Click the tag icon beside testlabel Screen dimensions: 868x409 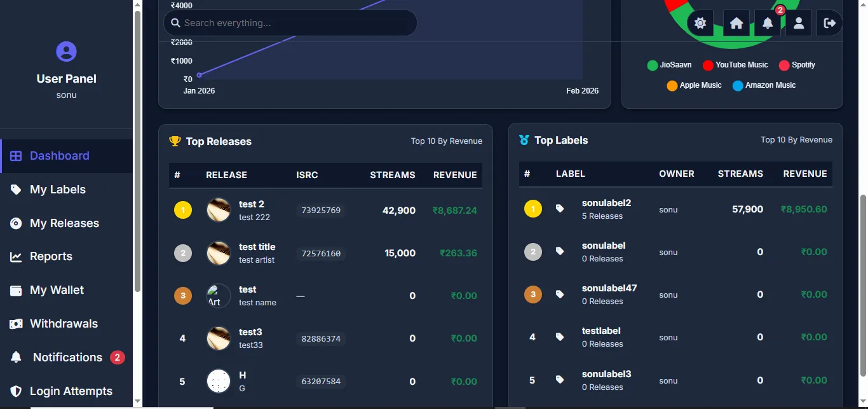560,336
